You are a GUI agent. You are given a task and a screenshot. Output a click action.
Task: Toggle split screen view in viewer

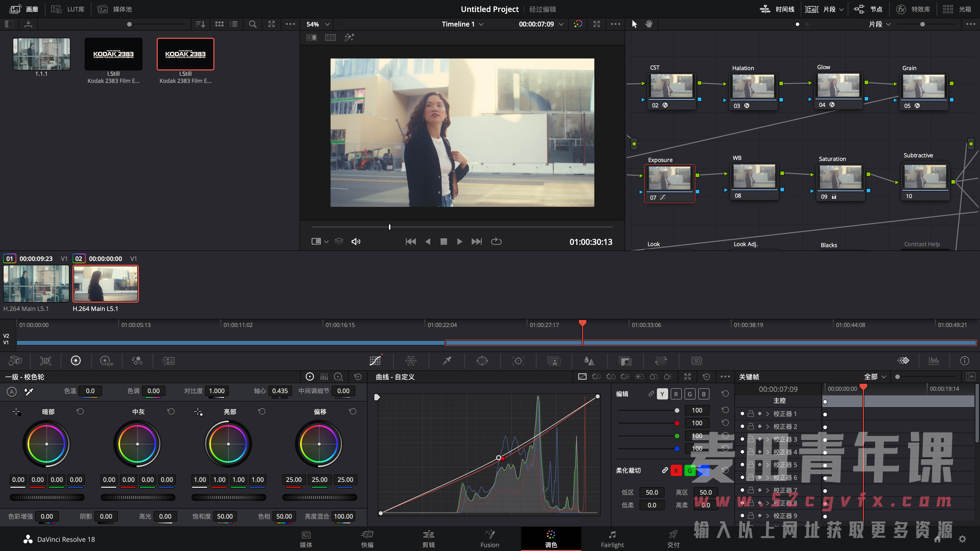click(x=330, y=37)
